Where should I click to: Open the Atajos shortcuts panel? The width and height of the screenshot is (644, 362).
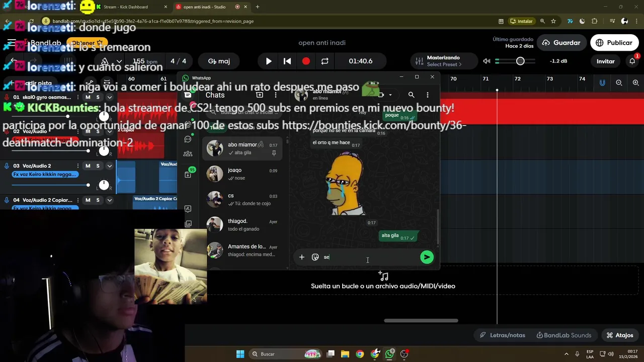[x=619, y=335]
